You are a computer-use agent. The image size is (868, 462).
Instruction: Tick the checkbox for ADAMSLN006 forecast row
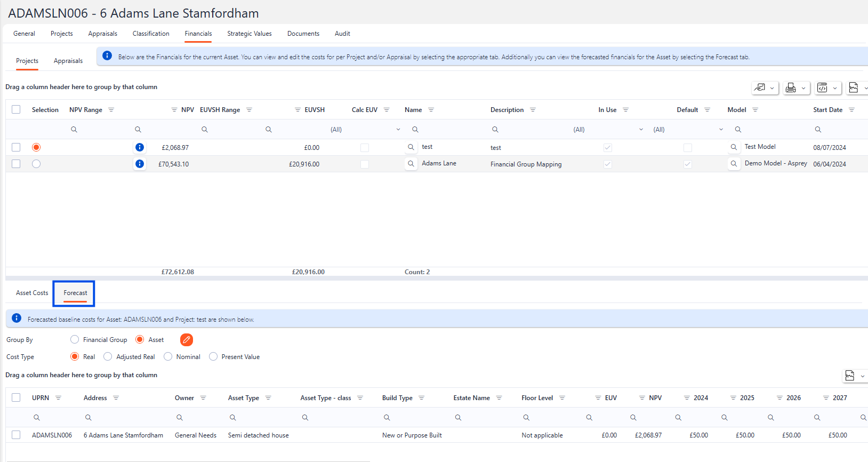click(x=16, y=435)
